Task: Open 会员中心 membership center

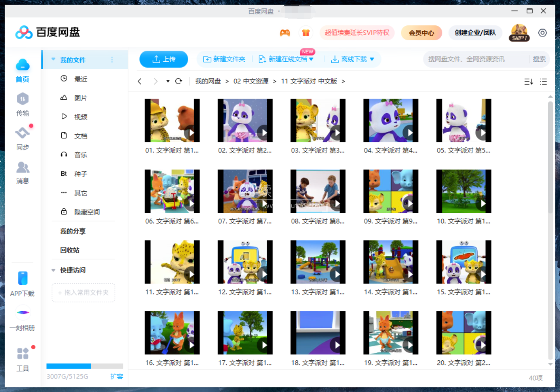Action: pos(421,33)
